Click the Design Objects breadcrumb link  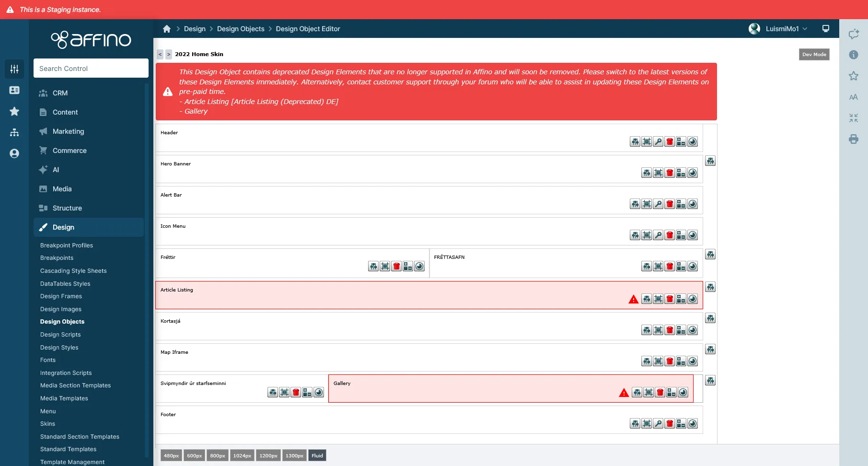click(241, 29)
